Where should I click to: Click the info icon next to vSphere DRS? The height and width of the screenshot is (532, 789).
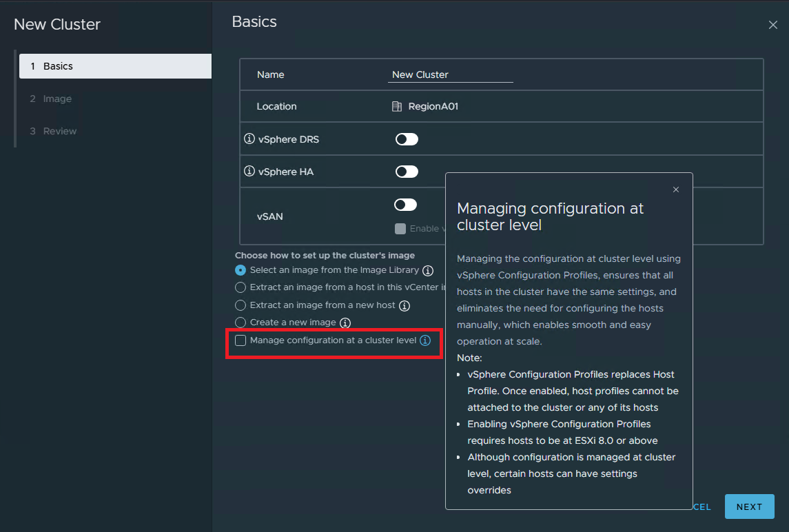tap(249, 139)
